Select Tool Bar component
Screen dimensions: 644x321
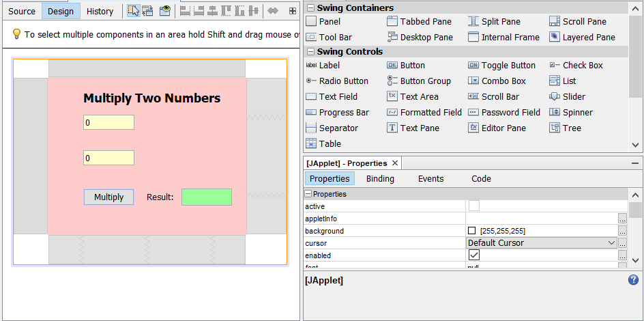[329, 37]
